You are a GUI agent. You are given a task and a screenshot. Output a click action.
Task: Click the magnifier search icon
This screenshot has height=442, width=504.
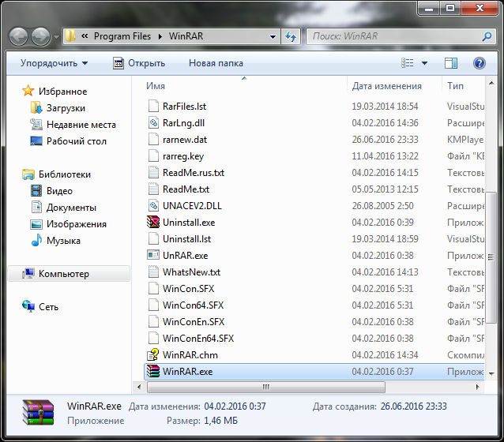coord(487,36)
